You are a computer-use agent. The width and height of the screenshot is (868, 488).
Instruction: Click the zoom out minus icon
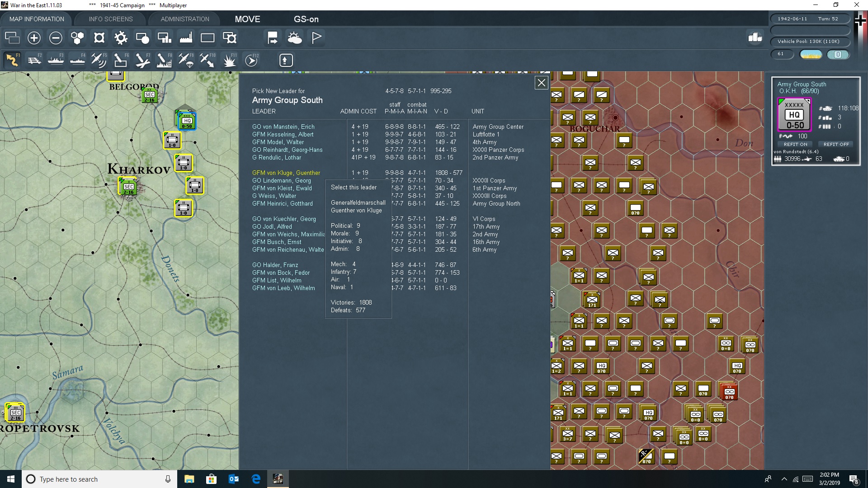point(56,38)
